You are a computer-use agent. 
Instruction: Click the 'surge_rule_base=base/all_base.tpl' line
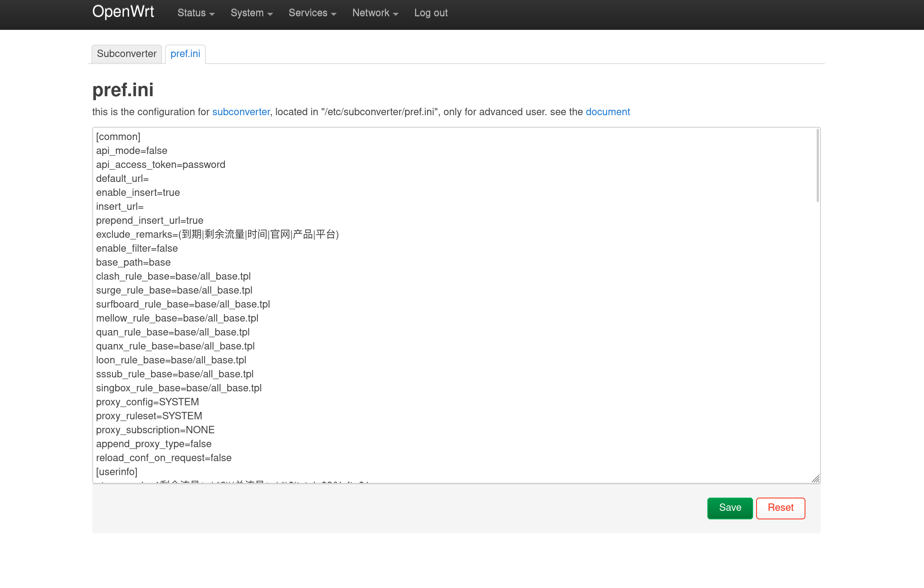point(174,291)
